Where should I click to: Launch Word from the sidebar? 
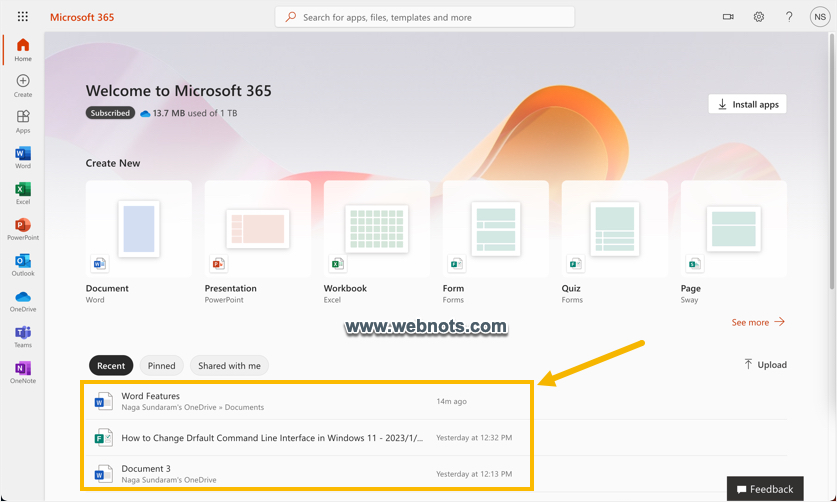[23, 158]
